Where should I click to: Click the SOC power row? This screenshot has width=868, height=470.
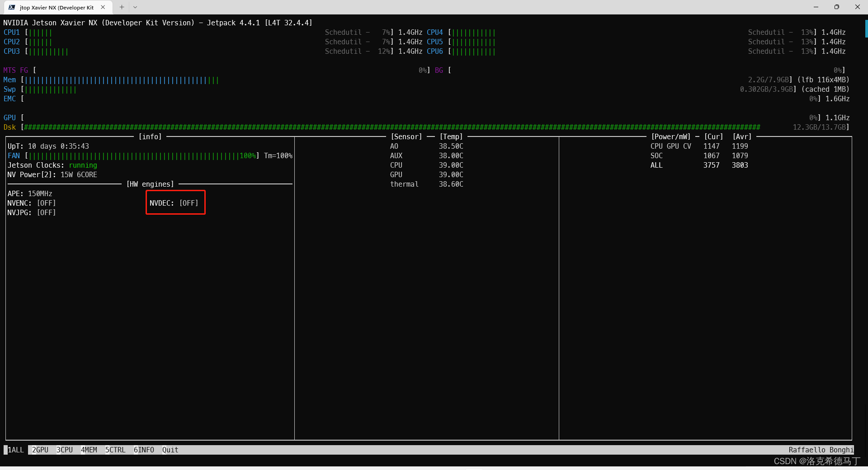tap(699, 156)
